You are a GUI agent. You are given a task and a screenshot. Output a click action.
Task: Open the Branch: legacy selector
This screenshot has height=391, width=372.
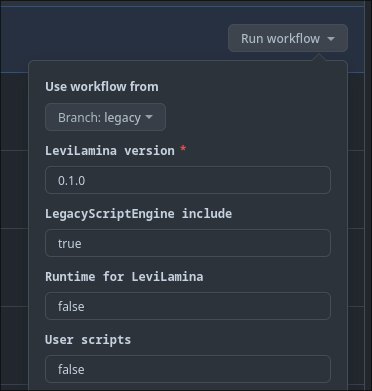pyautogui.click(x=105, y=117)
